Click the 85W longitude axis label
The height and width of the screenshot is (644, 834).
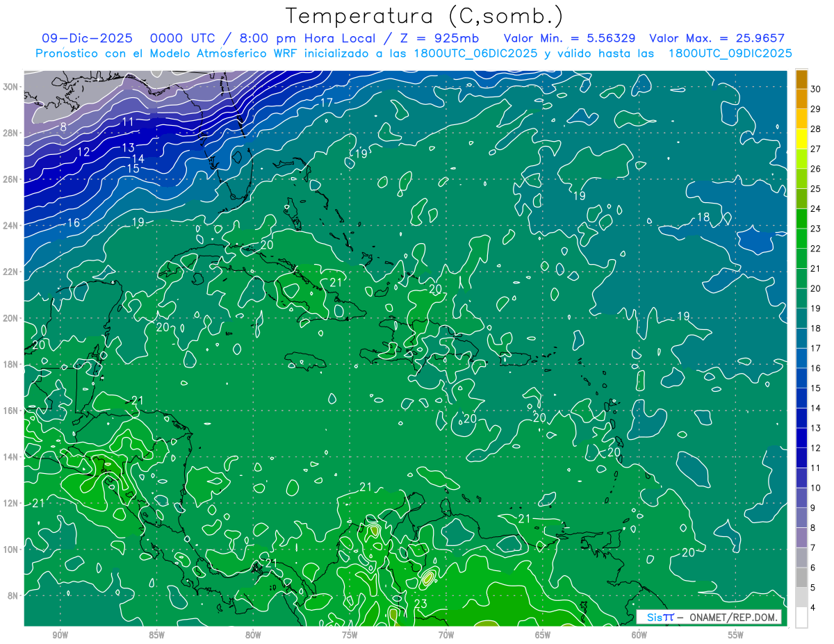click(156, 635)
